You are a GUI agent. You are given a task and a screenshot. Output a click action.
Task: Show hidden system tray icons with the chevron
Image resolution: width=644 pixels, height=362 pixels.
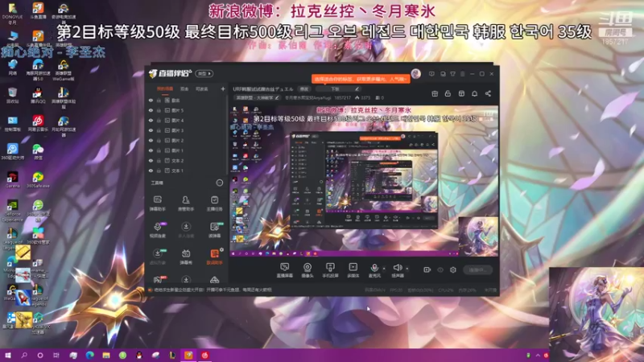pos(538,356)
